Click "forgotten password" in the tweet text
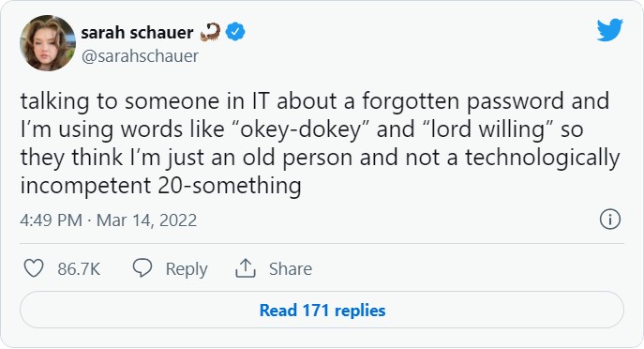 click(x=462, y=101)
